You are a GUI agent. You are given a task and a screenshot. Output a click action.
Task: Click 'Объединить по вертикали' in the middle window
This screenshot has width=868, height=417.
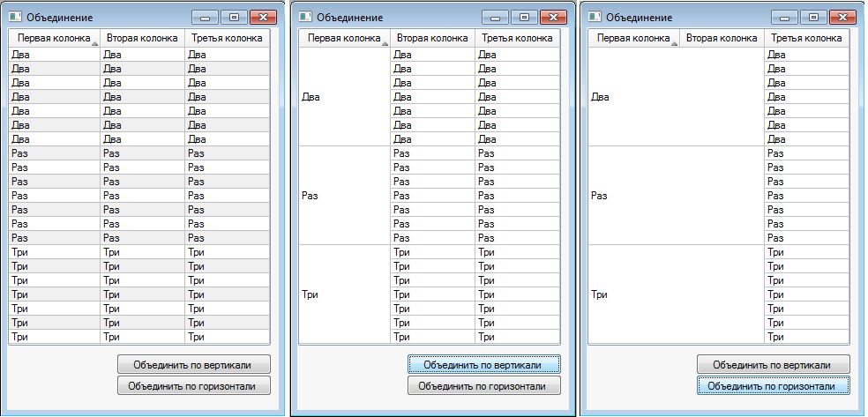click(483, 364)
